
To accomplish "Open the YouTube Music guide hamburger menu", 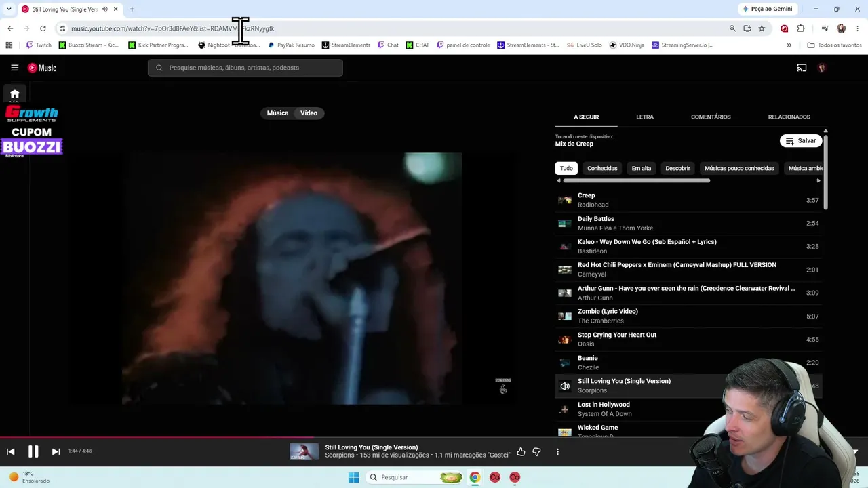I will 14,68.
